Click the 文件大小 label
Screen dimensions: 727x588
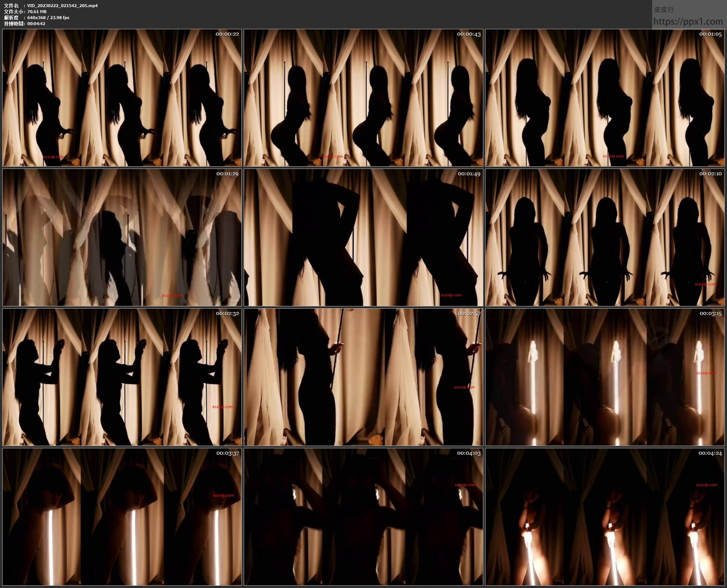(x=13, y=12)
